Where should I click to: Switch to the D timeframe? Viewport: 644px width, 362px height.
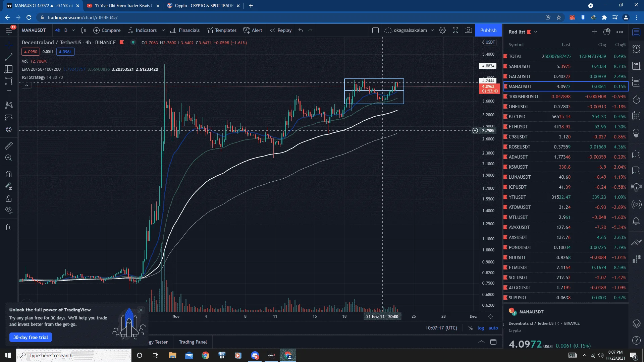pos(66,30)
